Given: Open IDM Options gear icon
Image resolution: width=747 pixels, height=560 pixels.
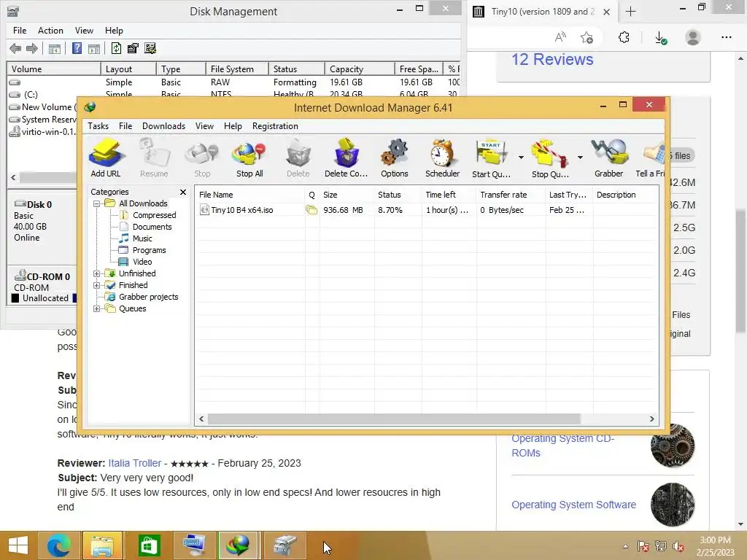Looking at the screenshot, I should point(395,158).
